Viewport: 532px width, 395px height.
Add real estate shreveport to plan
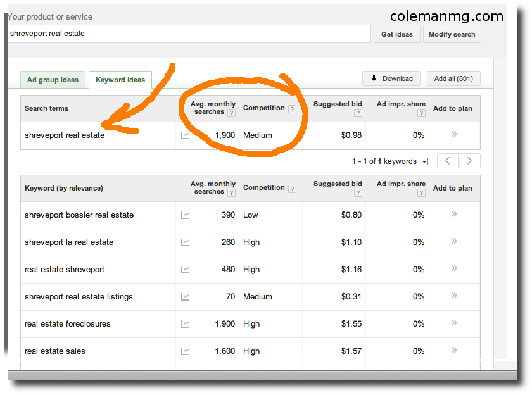[454, 268]
